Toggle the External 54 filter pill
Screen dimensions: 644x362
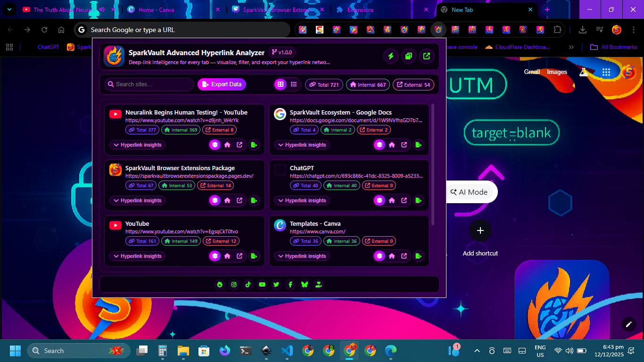click(413, 85)
